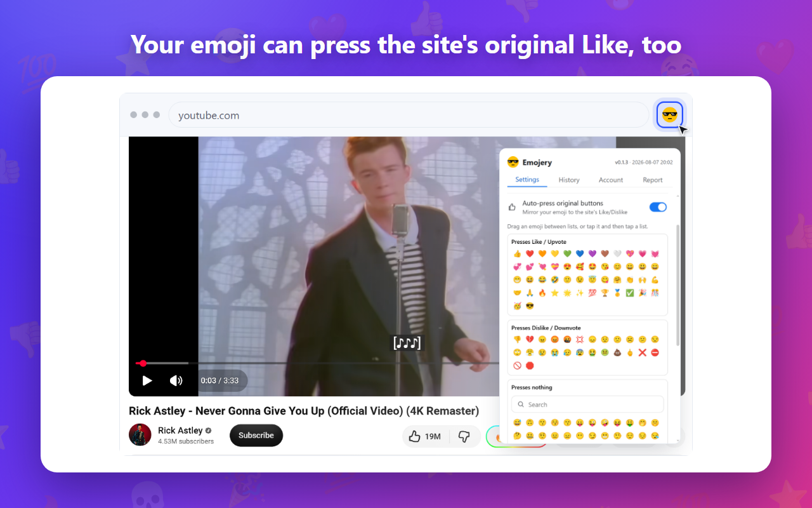812x508 pixels.
Task: Switch to the Settings tab
Action: 527,180
